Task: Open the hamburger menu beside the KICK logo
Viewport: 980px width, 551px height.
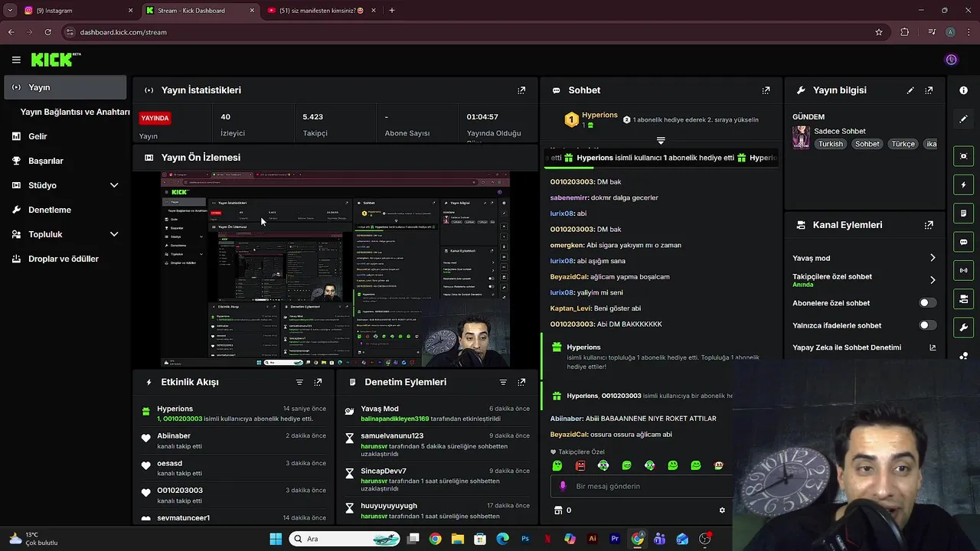Action: [16, 60]
